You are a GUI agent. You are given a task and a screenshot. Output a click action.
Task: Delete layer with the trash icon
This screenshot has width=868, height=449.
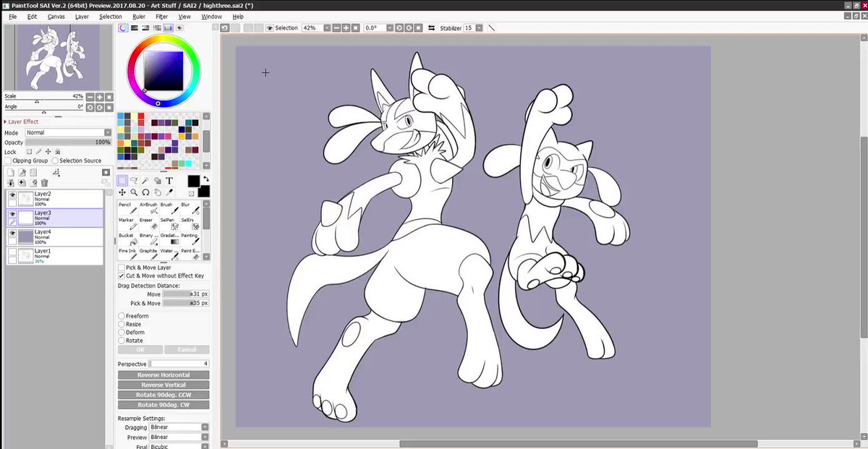(44, 183)
